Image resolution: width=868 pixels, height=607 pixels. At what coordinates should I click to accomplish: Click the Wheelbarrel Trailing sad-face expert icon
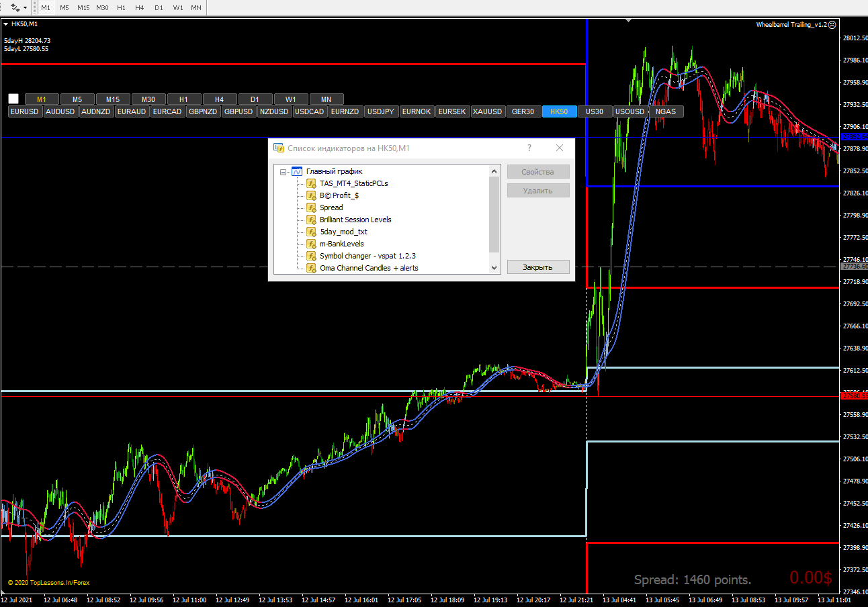832,24
